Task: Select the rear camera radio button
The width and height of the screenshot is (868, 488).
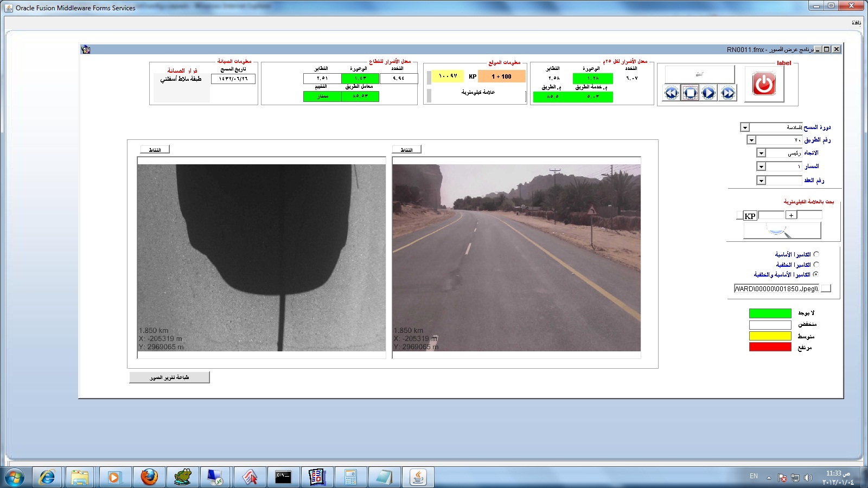Action: tap(816, 265)
